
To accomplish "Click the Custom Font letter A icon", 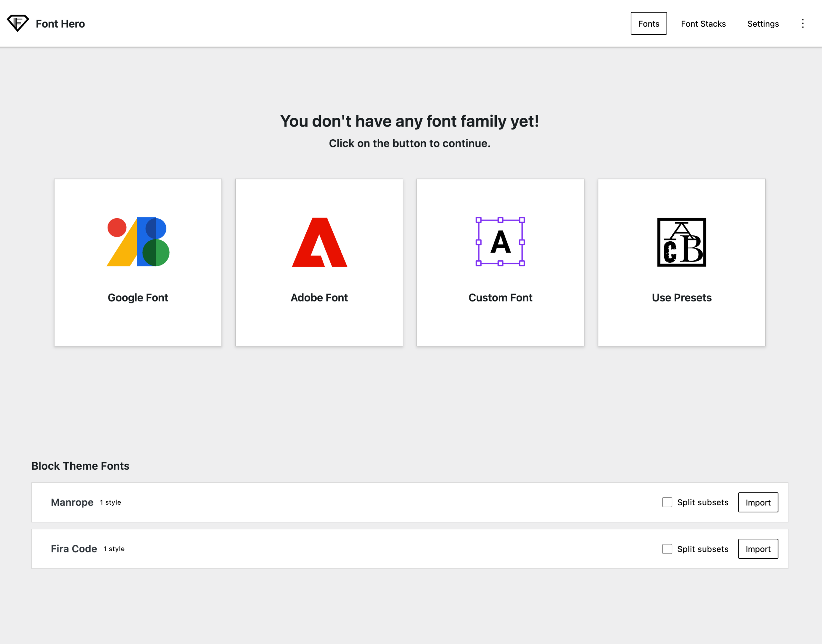I will (x=500, y=242).
